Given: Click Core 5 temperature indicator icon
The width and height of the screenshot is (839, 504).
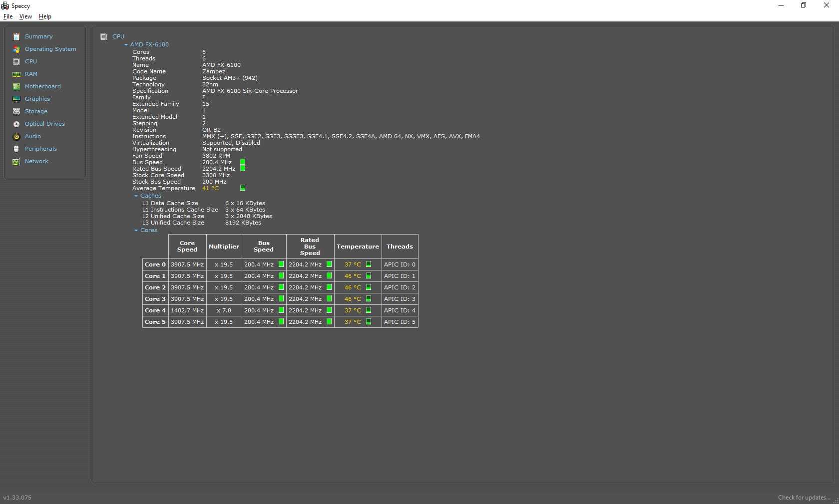Looking at the screenshot, I should coord(369,321).
